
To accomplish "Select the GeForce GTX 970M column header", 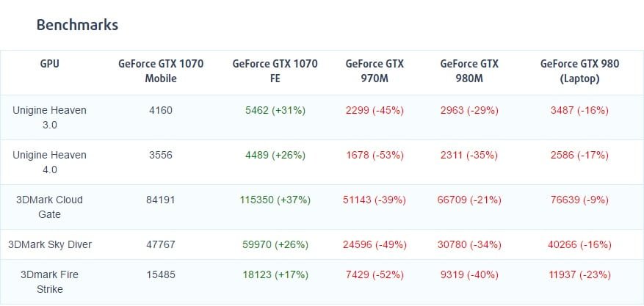I will tap(375, 71).
